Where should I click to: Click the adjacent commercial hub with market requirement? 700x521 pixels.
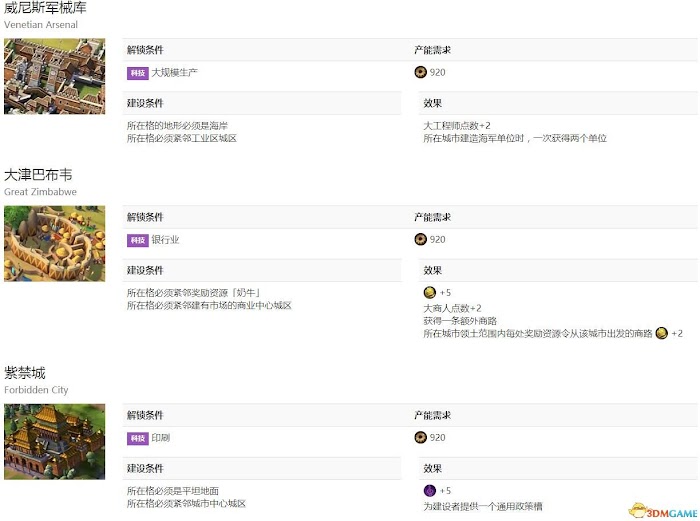click(x=209, y=305)
